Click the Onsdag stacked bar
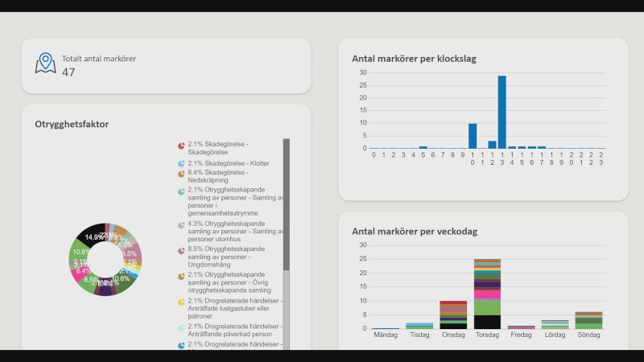Viewport: 644px width, 362px height. tap(453, 315)
